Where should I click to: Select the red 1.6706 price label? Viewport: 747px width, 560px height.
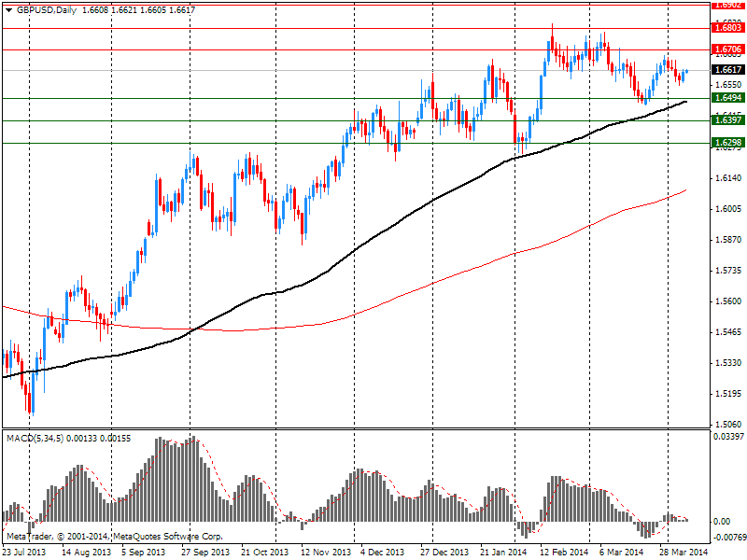(728, 49)
